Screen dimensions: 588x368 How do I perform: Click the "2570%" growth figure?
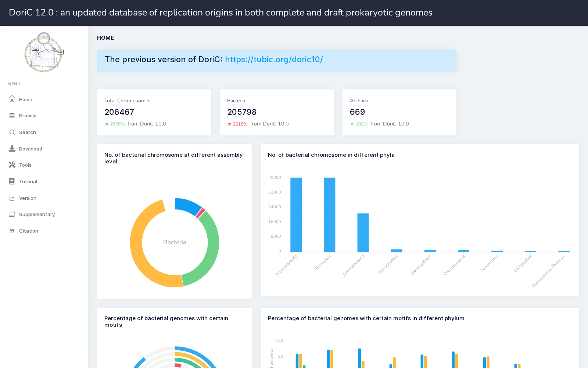pyautogui.click(x=118, y=124)
